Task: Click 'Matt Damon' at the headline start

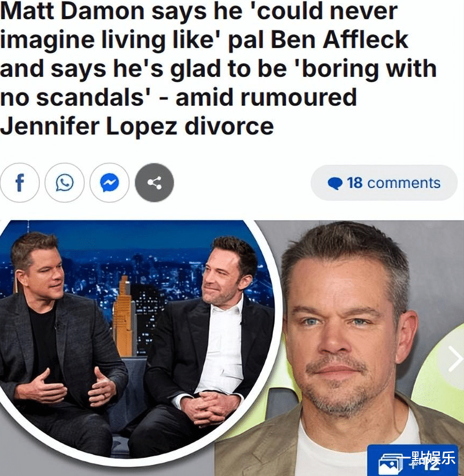Action: pos(72,11)
